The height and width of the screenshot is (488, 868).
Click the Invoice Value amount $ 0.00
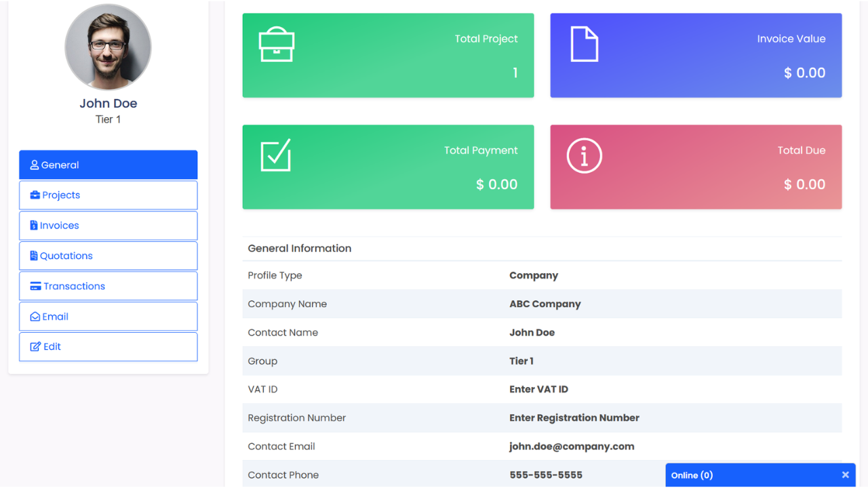pos(805,73)
